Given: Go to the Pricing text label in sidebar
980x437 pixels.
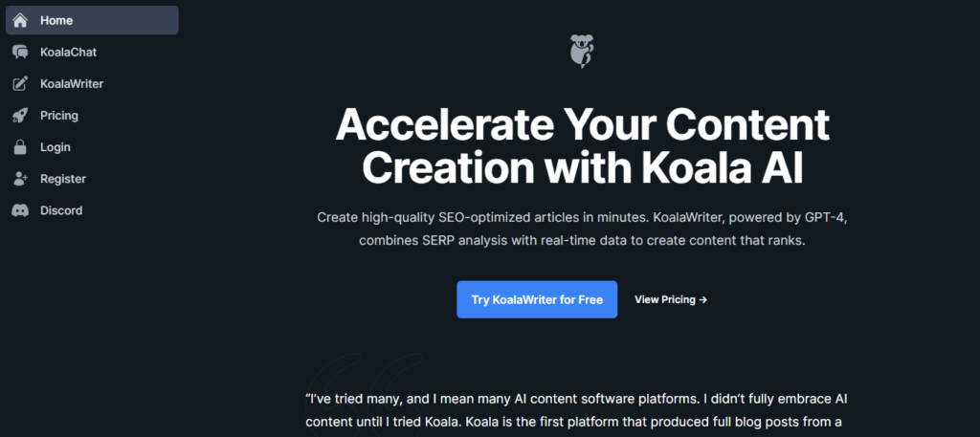Looking at the screenshot, I should point(59,116).
